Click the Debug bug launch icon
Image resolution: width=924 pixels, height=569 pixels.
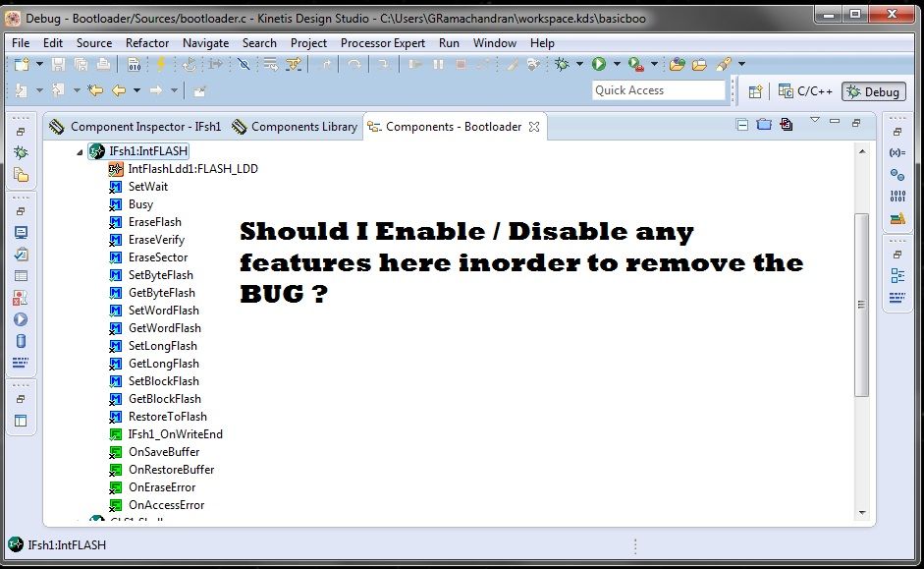(562, 64)
